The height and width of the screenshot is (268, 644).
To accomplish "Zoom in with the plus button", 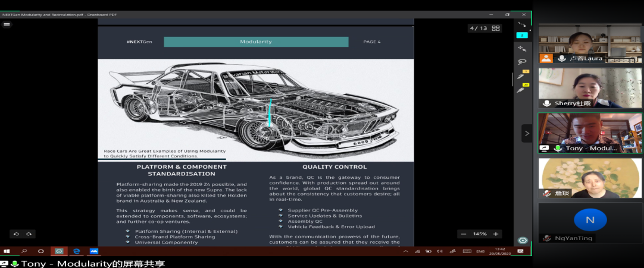I will click(x=495, y=234).
